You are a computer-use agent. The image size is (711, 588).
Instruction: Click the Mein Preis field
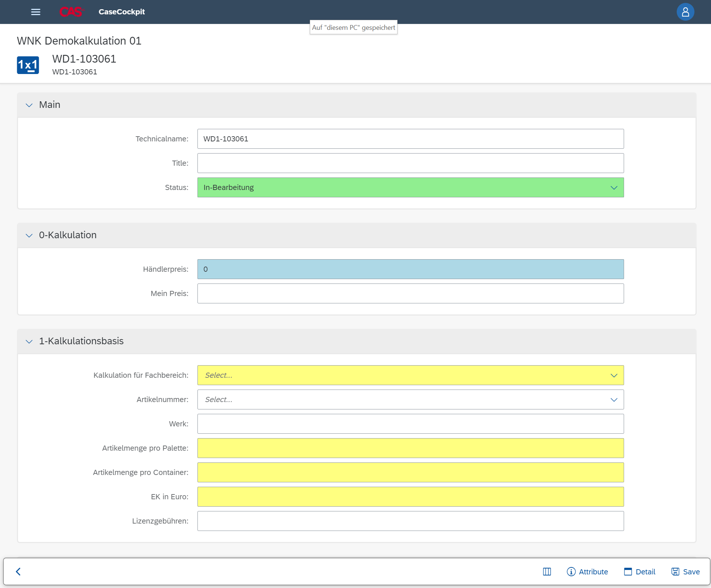coord(410,293)
